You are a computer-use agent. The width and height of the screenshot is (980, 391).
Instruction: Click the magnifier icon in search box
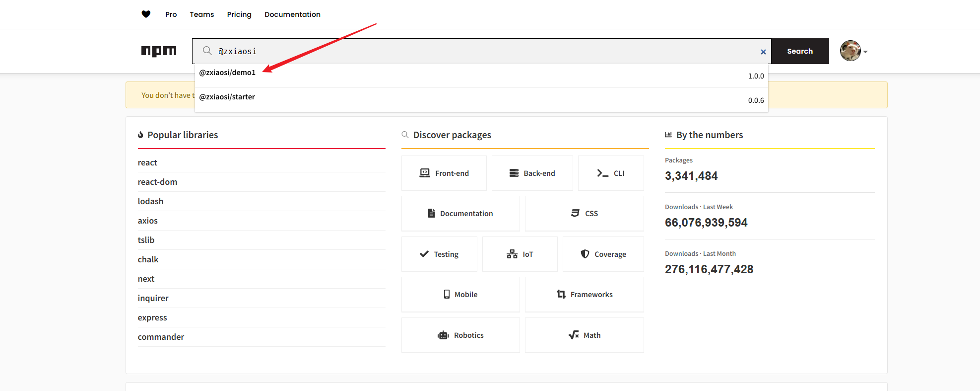point(207,51)
